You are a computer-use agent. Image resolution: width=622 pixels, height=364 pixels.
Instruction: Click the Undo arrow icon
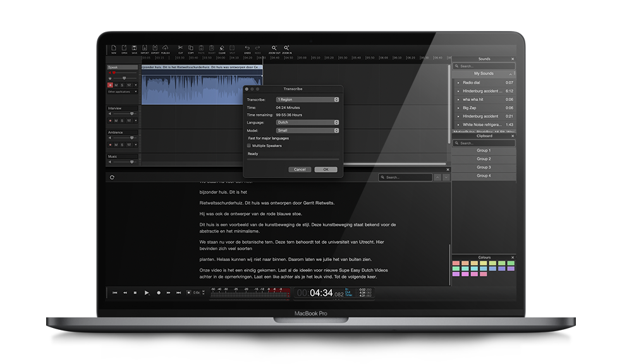[x=247, y=48]
